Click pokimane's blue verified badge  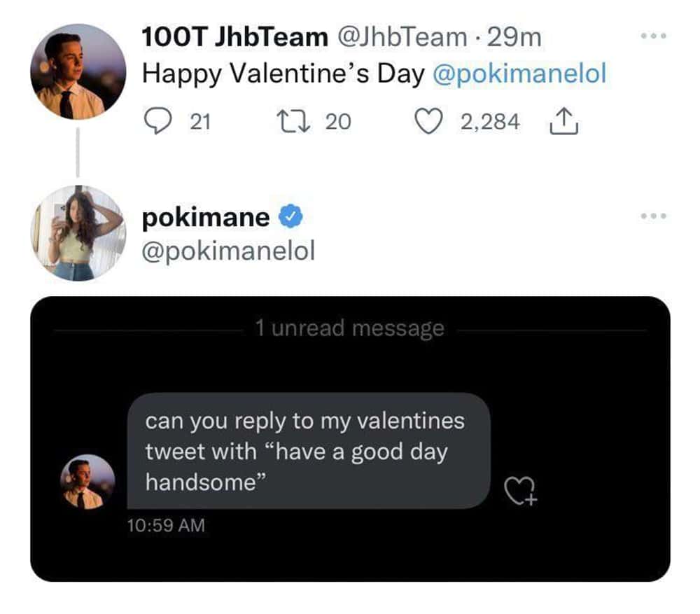pos(290,218)
